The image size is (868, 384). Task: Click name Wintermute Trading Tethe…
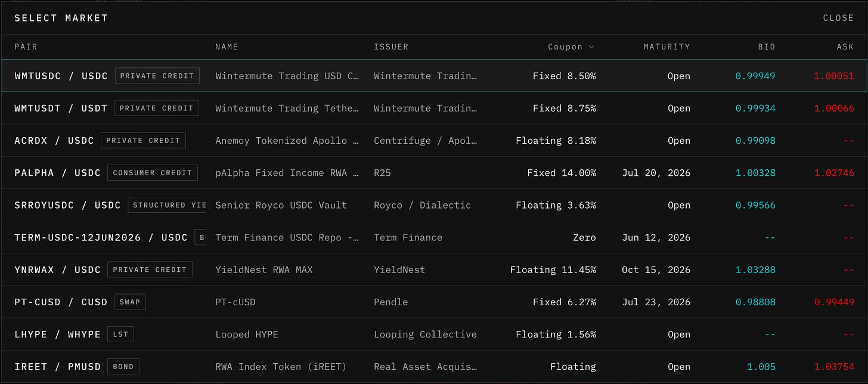[287, 108]
